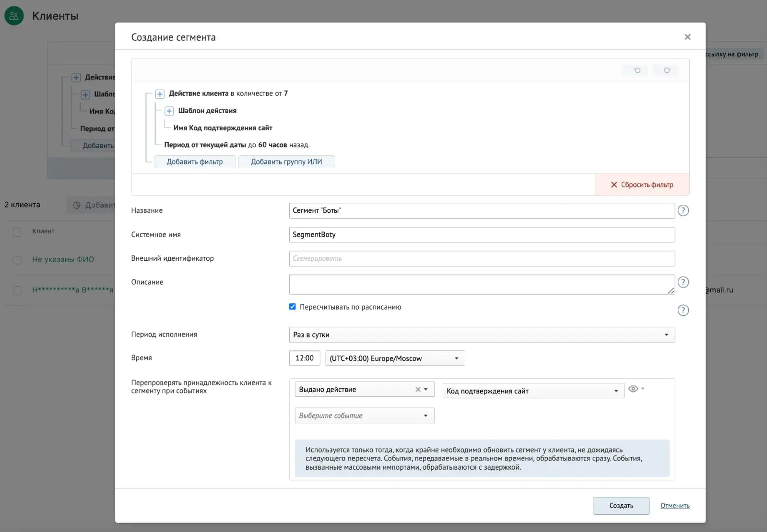Click 'Имя Ко' row in background filter tree

[102, 111]
